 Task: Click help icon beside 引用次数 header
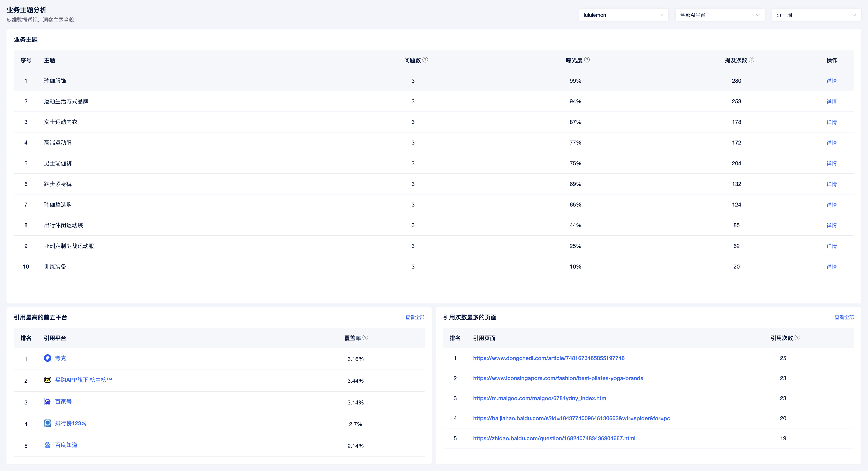tap(797, 338)
